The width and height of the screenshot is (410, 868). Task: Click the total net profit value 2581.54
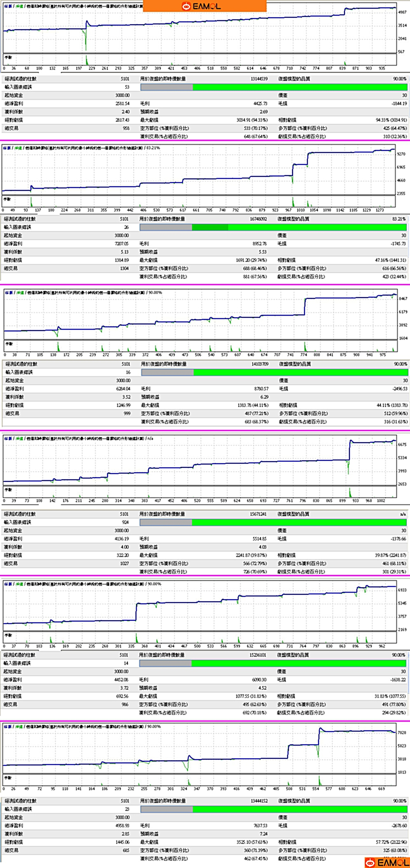122,103
